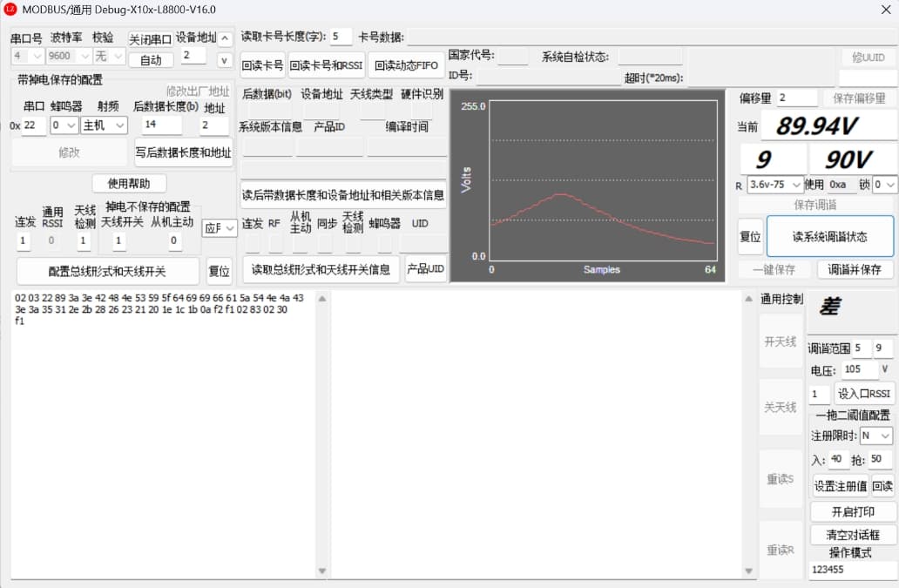Click the 串口 0x 22 field
Screen dimensions: 899x588
33,125
